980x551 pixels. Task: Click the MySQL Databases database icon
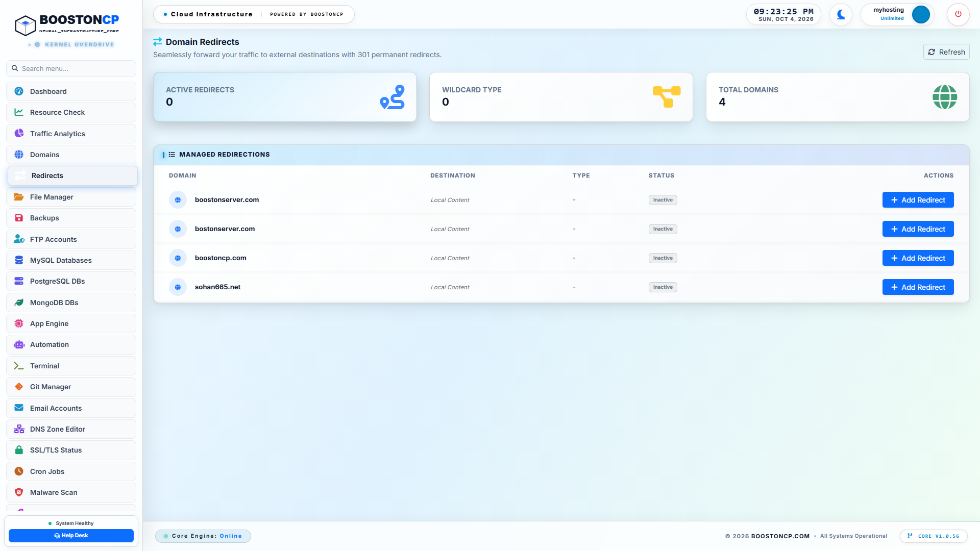pos(19,260)
